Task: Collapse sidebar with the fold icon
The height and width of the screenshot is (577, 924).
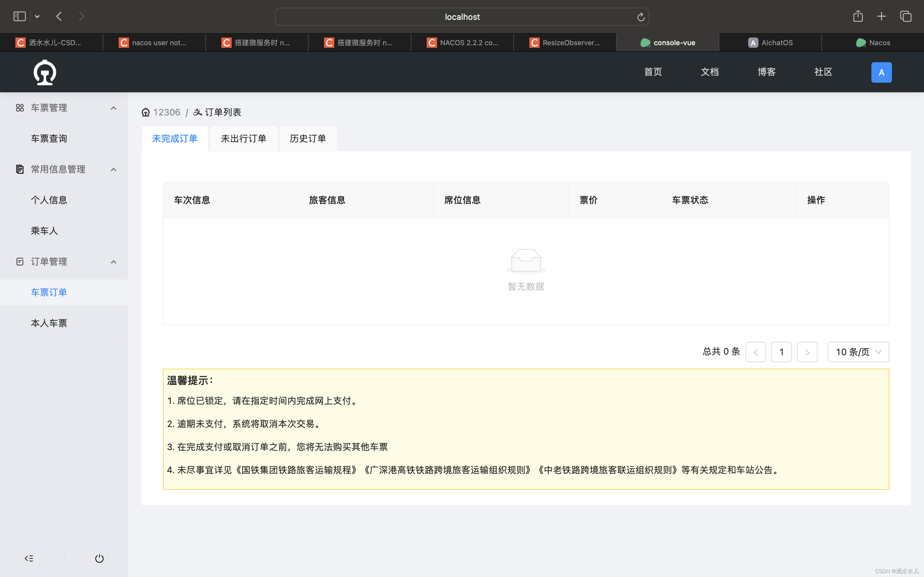Action: pyautogui.click(x=29, y=558)
